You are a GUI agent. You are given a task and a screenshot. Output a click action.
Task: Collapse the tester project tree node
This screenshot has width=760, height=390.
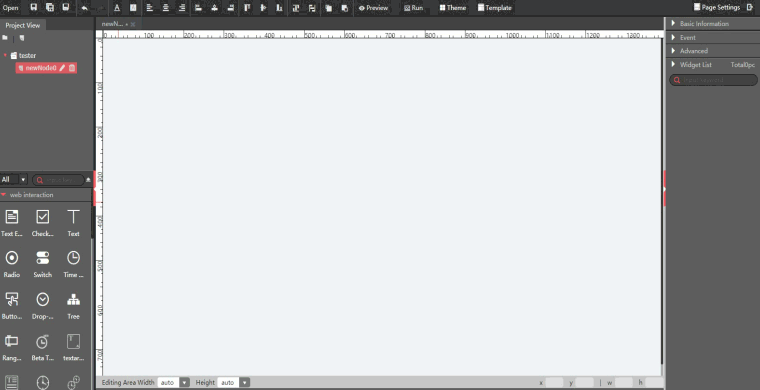pyautogui.click(x=5, y=56)
